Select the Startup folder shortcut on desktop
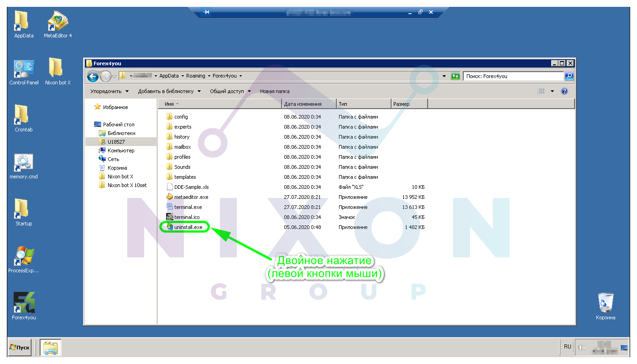Screen dimensions: 637x364 (23, 212)
